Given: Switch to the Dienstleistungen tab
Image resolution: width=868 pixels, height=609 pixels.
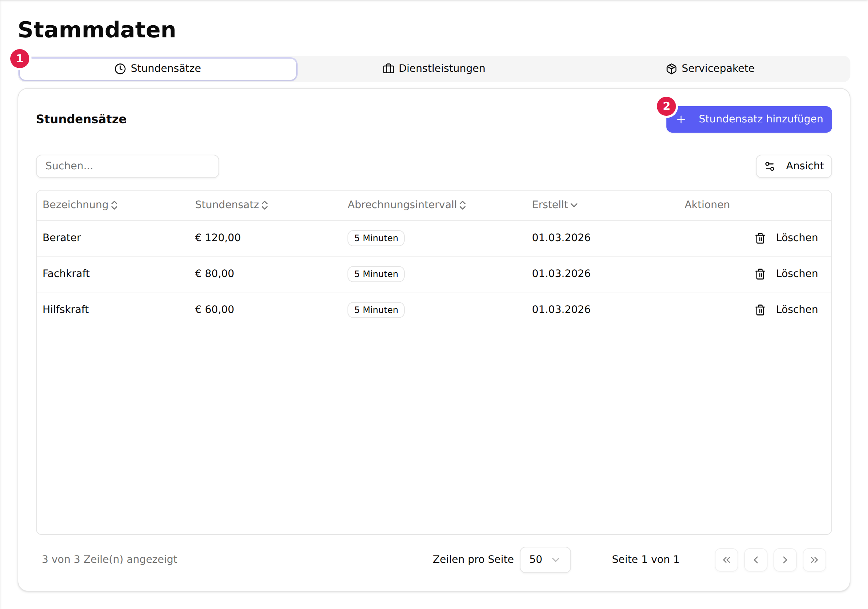Looking at the screenshot, I should [x=434, y=69].
